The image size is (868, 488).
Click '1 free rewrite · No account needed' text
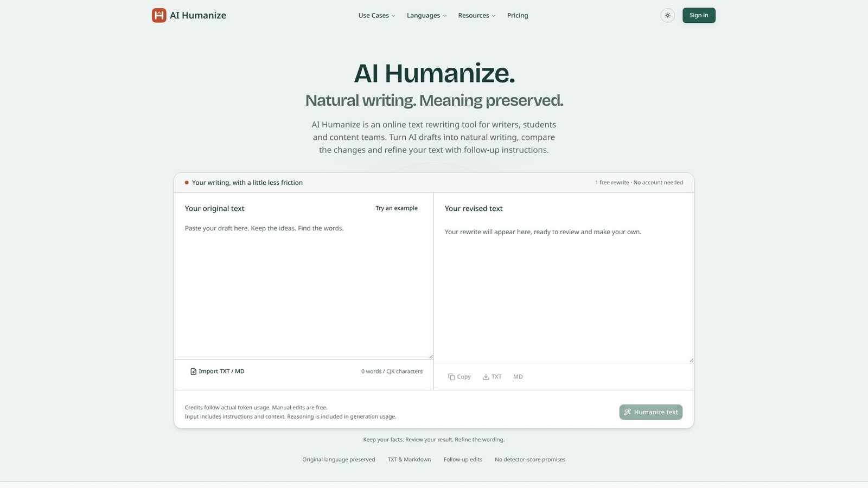(x=639, y=183)
